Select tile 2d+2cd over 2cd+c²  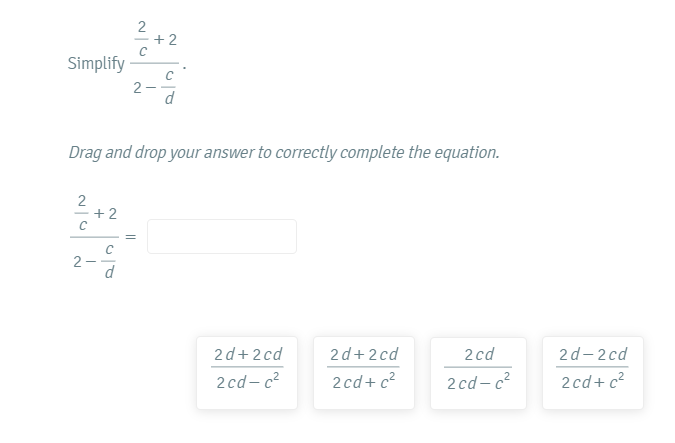point(364,370)
